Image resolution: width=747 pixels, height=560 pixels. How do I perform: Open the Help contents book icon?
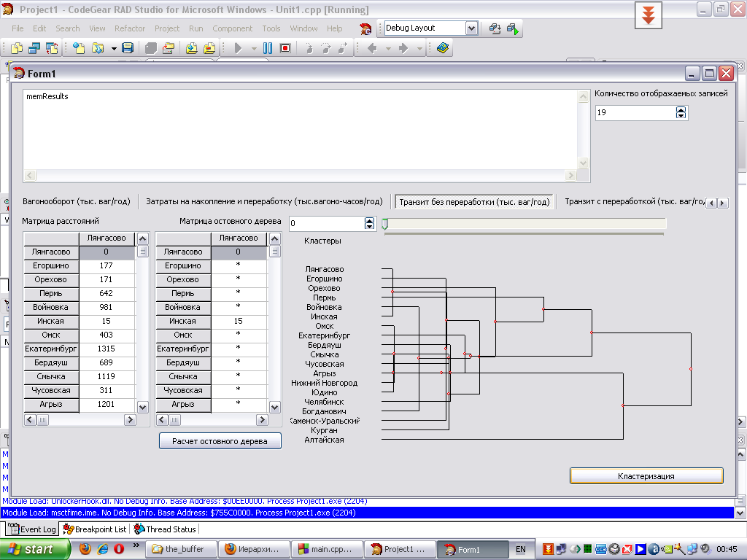click(x=444, y=48)
